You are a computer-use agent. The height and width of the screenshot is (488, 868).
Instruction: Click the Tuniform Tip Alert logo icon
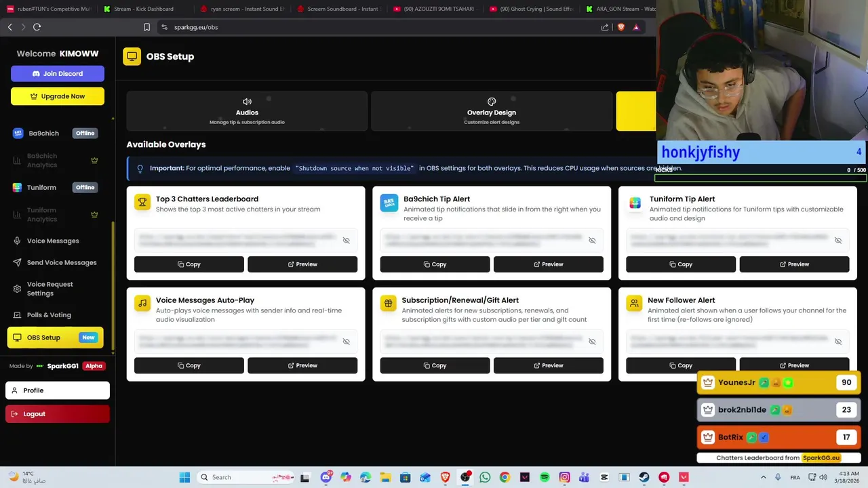(x=635, y=202)
